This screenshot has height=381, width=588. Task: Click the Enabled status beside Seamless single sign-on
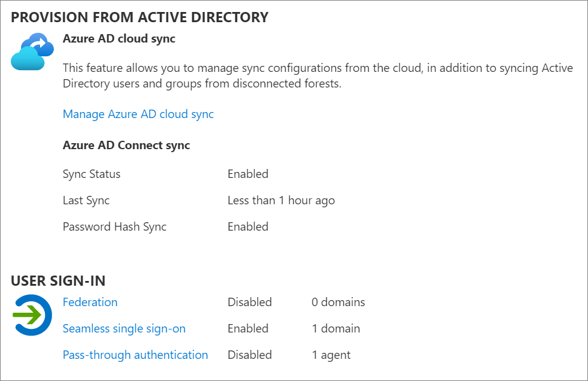(x=248, y=328)
